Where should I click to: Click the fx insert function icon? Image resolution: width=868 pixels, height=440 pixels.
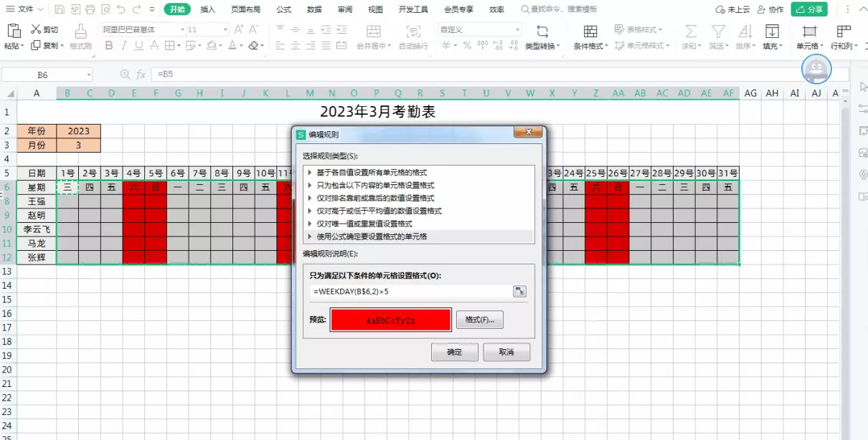pos(141,75)
